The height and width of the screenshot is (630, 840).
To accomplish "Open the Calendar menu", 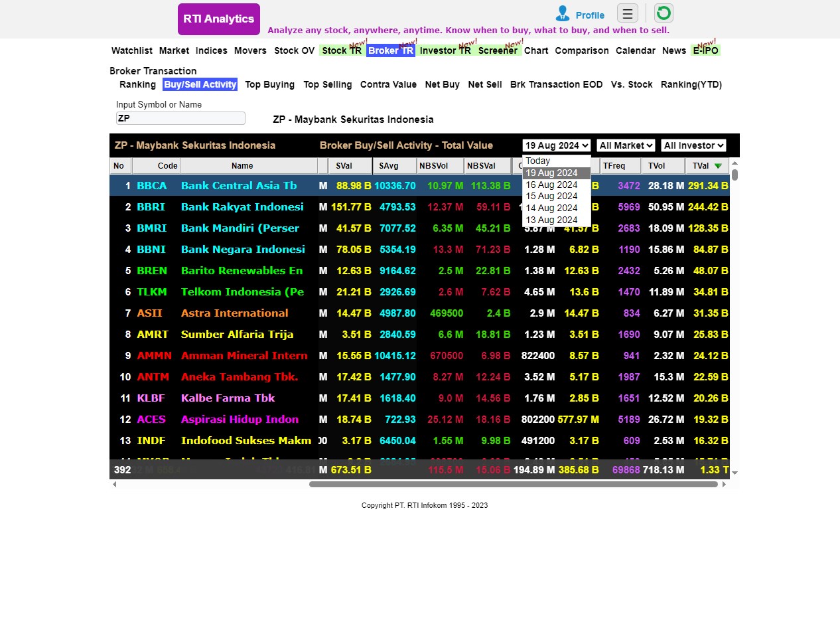I will (x=636, y=50).
